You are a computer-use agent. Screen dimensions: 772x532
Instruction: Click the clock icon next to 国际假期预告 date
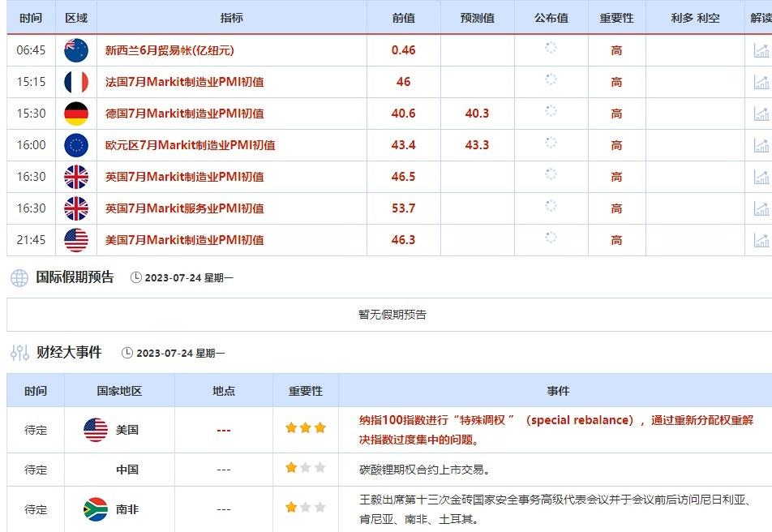[135, 278]
